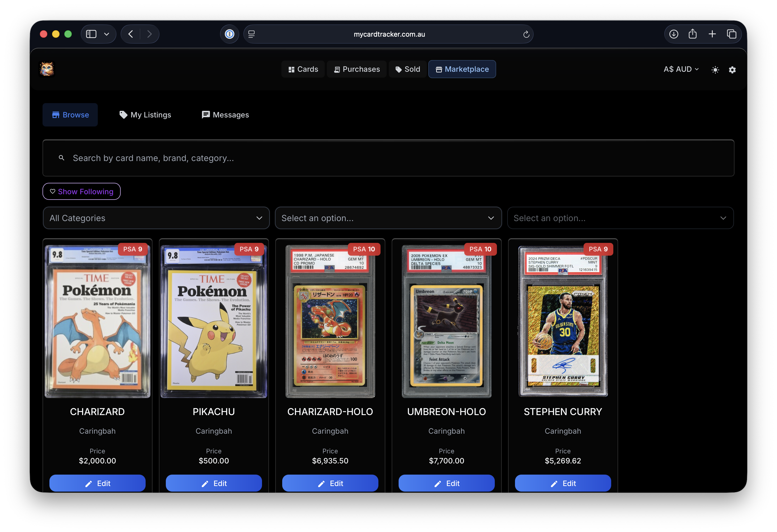View the Sold items section
The width and height of the screenshot is (777, 532).
tap(407, 69)
